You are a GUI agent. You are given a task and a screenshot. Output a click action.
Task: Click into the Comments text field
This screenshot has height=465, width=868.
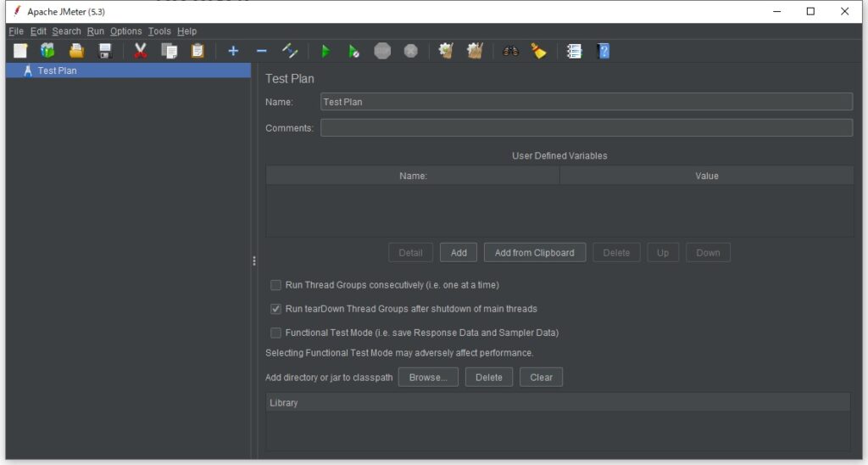(x=586, y=128)
